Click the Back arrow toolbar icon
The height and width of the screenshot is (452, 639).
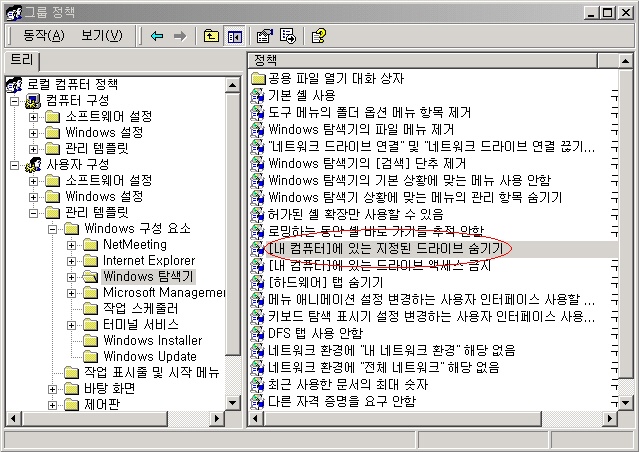[157, 36]
